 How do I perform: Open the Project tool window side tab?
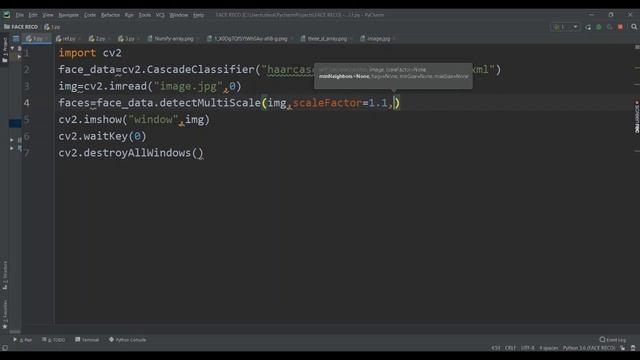pos(5,50)
